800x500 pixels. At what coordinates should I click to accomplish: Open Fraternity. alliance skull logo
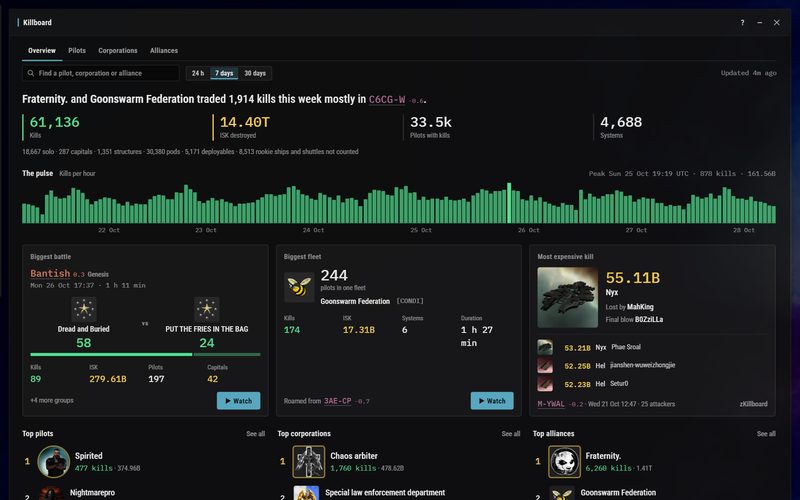pyautogui.click(x=564, y=462)
